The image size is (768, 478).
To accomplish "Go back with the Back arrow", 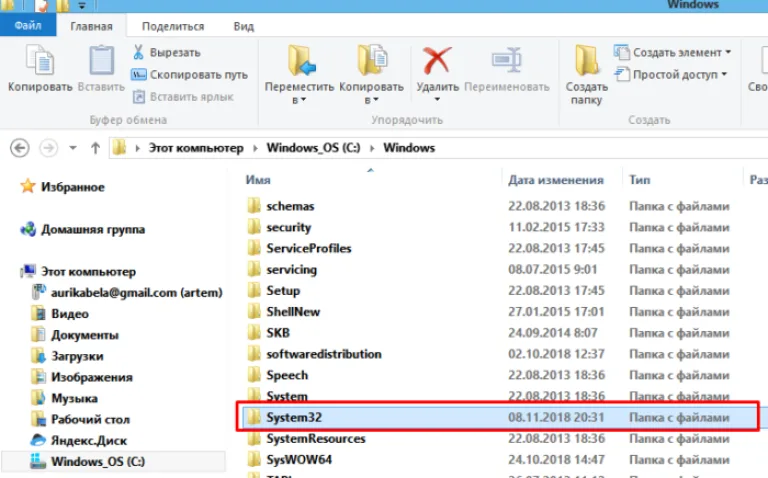I will pos(20,148).
